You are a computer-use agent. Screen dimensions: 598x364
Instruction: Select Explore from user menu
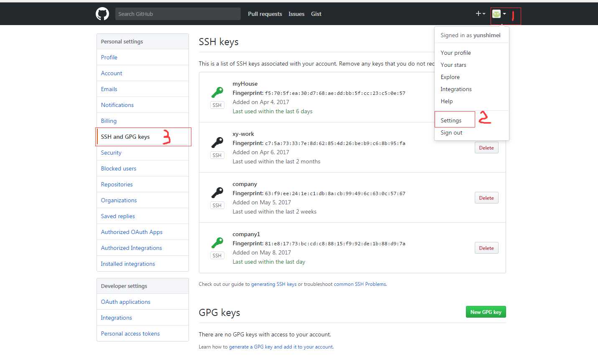(450, 77)
